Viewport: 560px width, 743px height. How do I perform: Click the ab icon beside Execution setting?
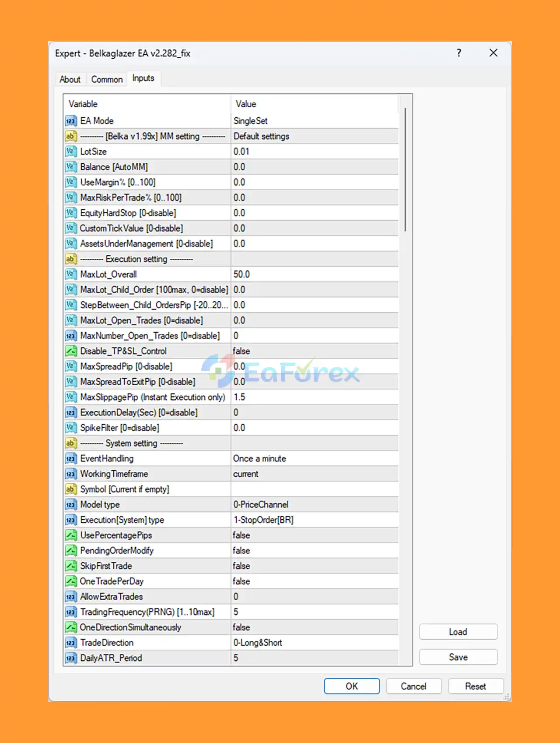71,259
